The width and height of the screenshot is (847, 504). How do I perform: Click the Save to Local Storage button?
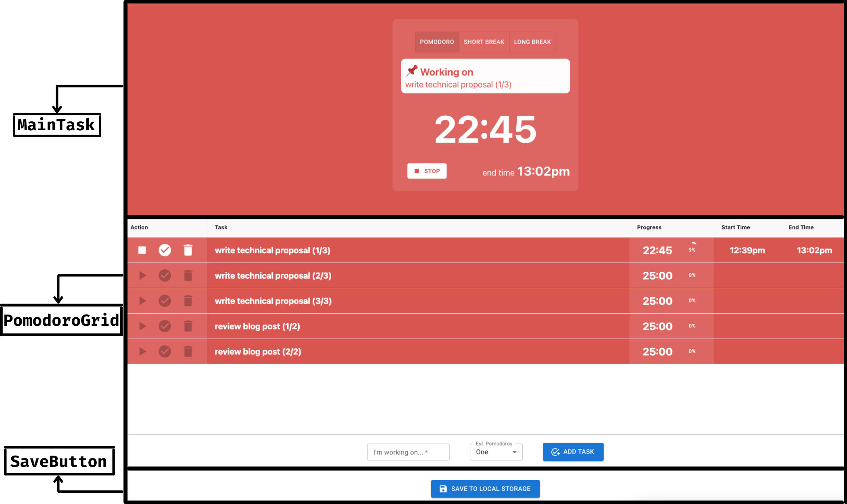(x=485, y=489)
